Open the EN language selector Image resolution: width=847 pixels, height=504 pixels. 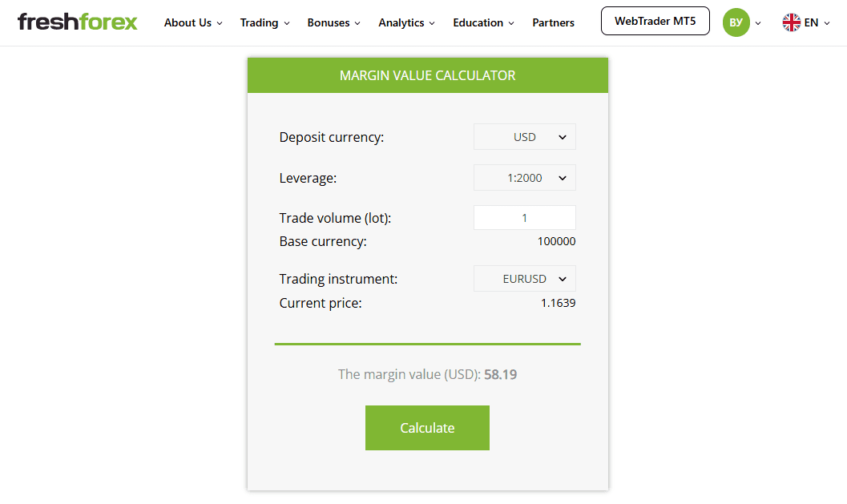(x=817, y=22)
